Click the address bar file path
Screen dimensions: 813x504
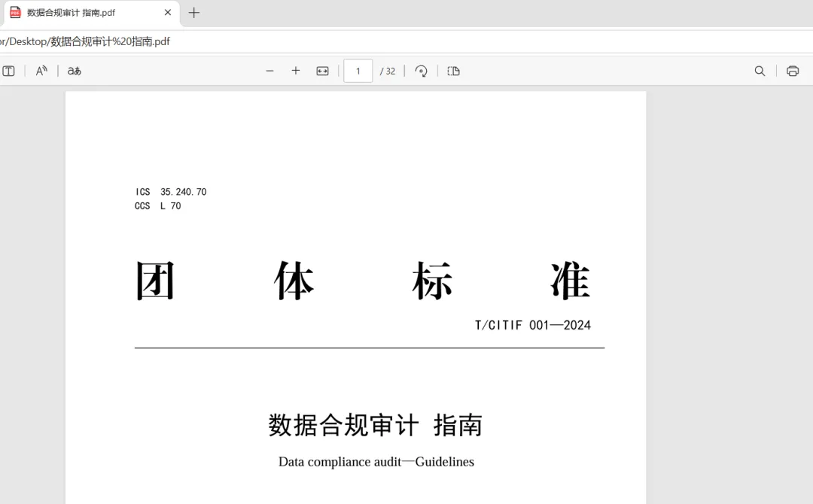85,41
